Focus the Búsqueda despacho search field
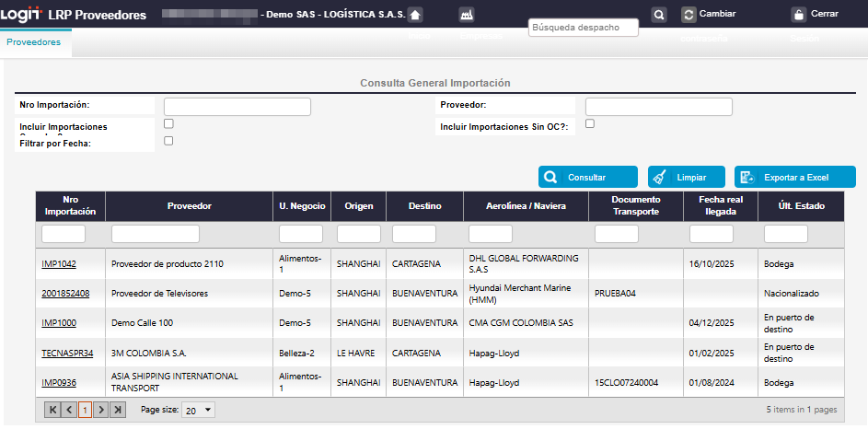 click(x=584, y=28)
